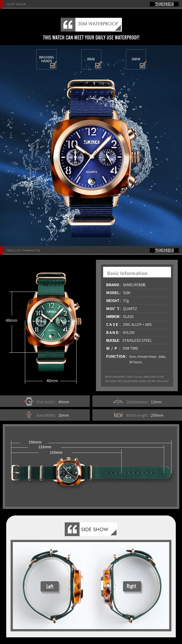Click the text 'MIRROR: GLASS'

(120, 316)
